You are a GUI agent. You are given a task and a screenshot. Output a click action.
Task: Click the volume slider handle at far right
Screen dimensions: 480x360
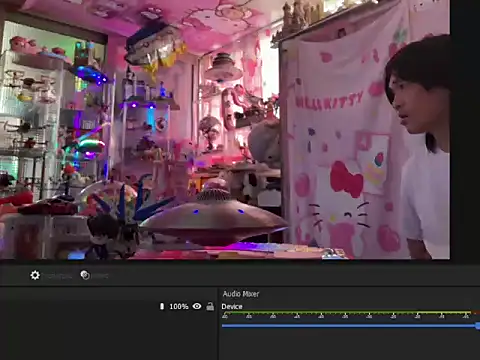point(478,326)
